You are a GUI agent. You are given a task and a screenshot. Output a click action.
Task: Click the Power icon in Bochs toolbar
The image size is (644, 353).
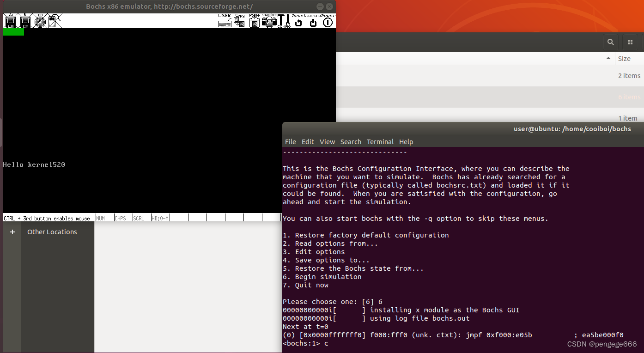tap(328, 21)
